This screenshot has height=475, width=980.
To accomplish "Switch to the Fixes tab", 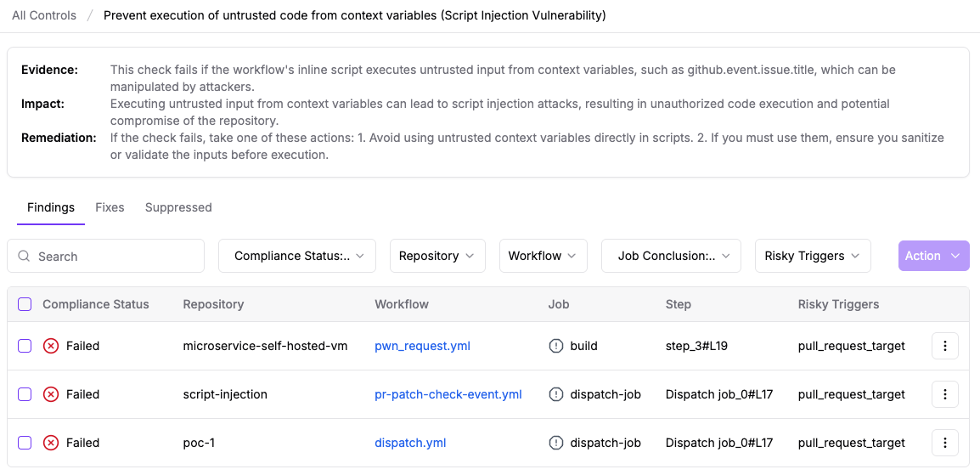I will pos(110,207).
